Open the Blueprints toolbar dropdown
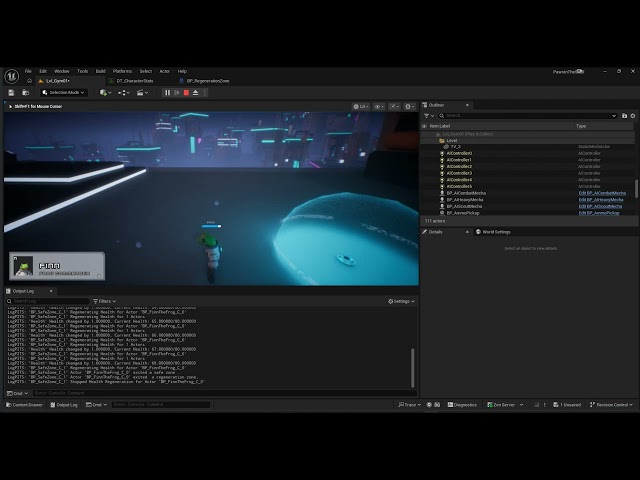640x480 pixels. [124, 93]
